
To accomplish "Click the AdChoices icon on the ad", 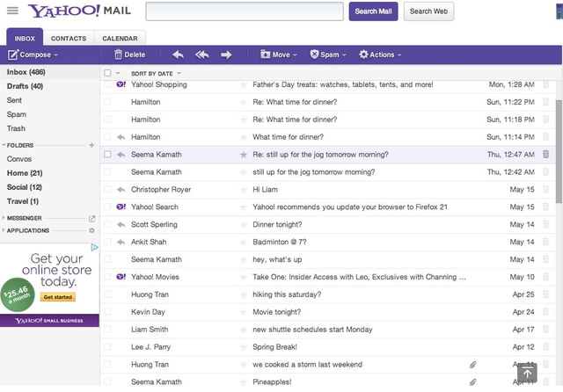I will pyautogui.click(x=94, y=248).
